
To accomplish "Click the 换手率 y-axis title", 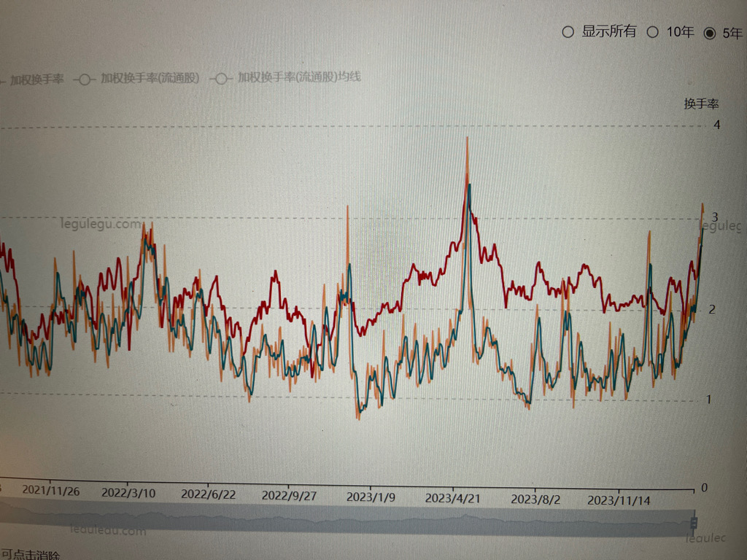I will click(x=701, y=104).
